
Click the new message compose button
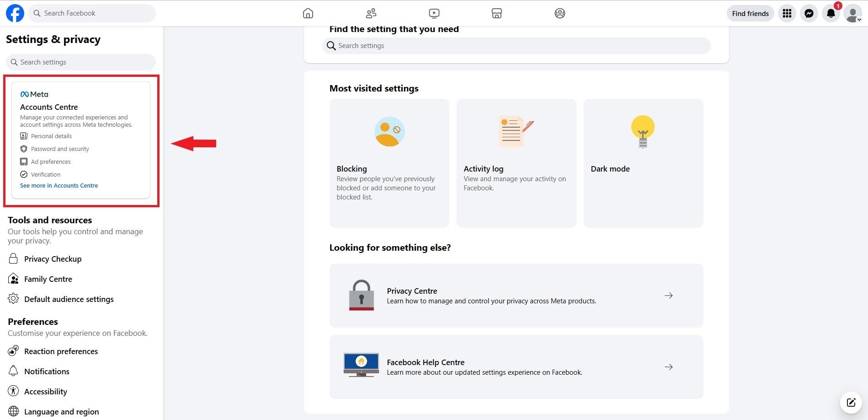851,403
